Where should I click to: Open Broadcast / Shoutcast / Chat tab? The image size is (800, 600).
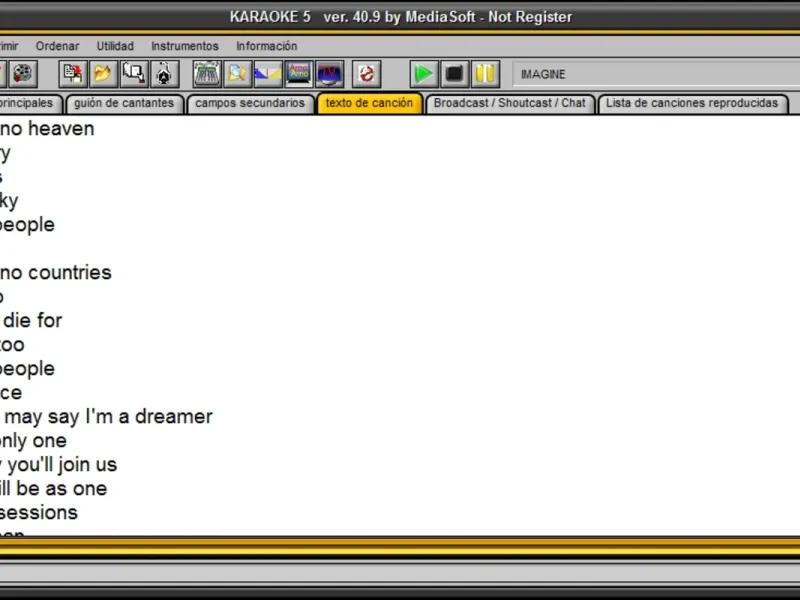tap(510, 103)
